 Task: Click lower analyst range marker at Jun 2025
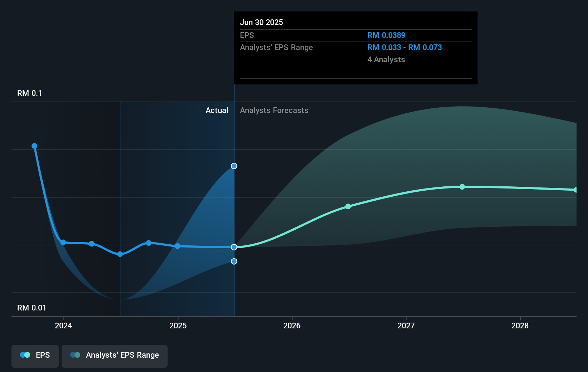[234, 261]
